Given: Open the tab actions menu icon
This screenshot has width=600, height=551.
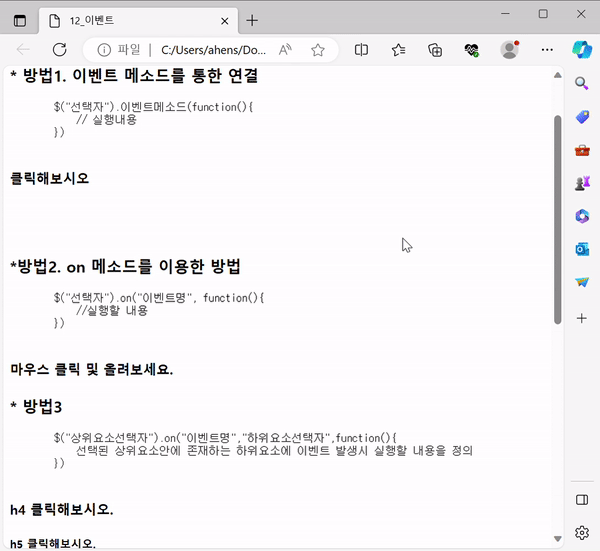Looking at the screenshot, I should click(20, 20).
